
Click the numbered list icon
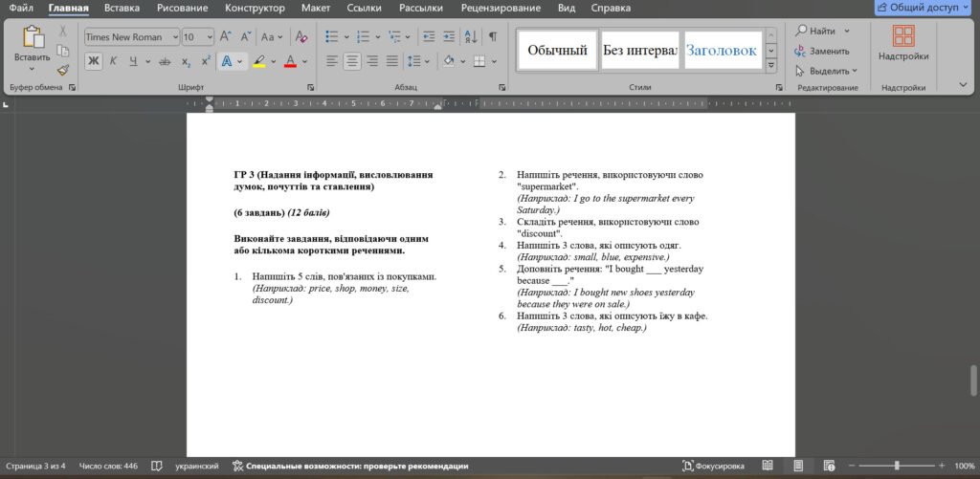click(363, 37)
